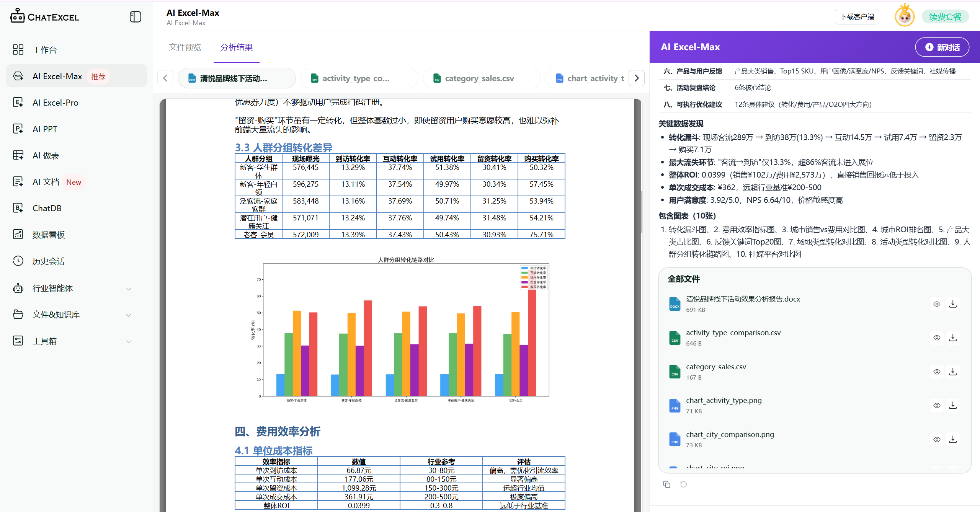The width and height of the screenshot is (980, 512).
Task: Click the 老客-会员 table row cell
Action: point(258,235)
